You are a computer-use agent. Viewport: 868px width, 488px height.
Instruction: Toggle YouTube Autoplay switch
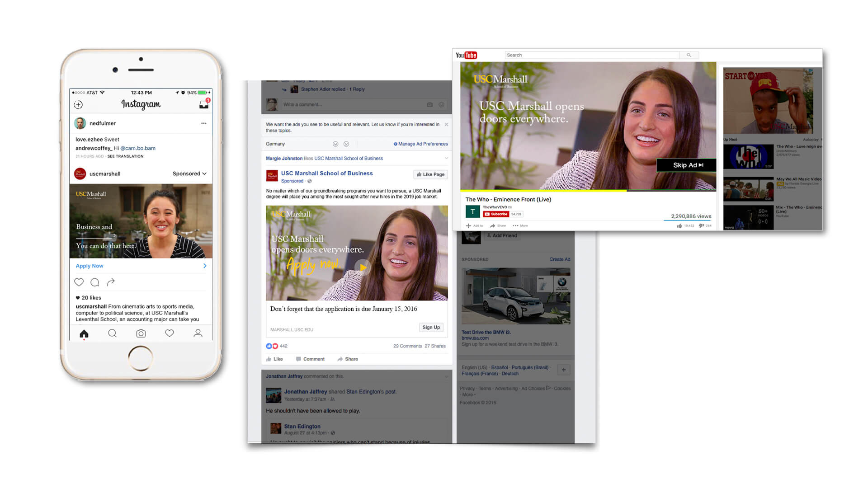(x=821, y=140)
